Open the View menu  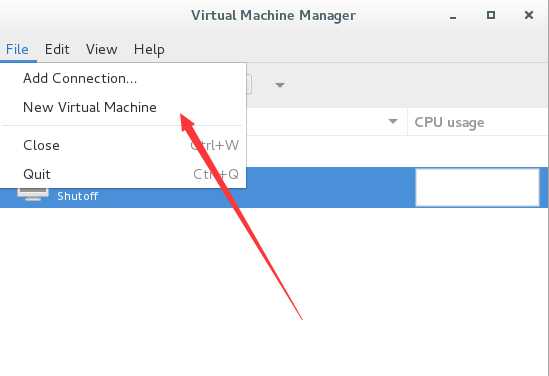coord(102,49)
